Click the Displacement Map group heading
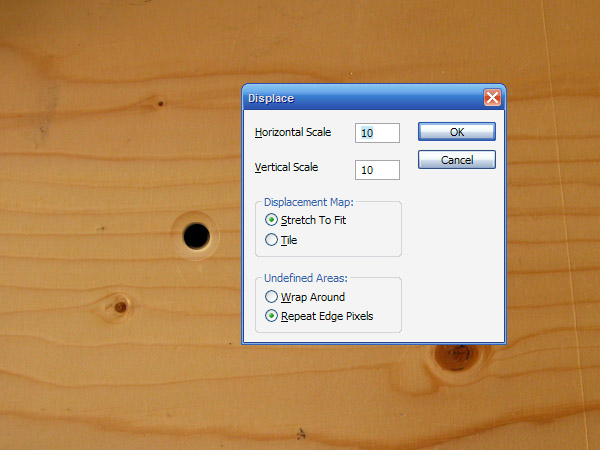 point(303,203)
